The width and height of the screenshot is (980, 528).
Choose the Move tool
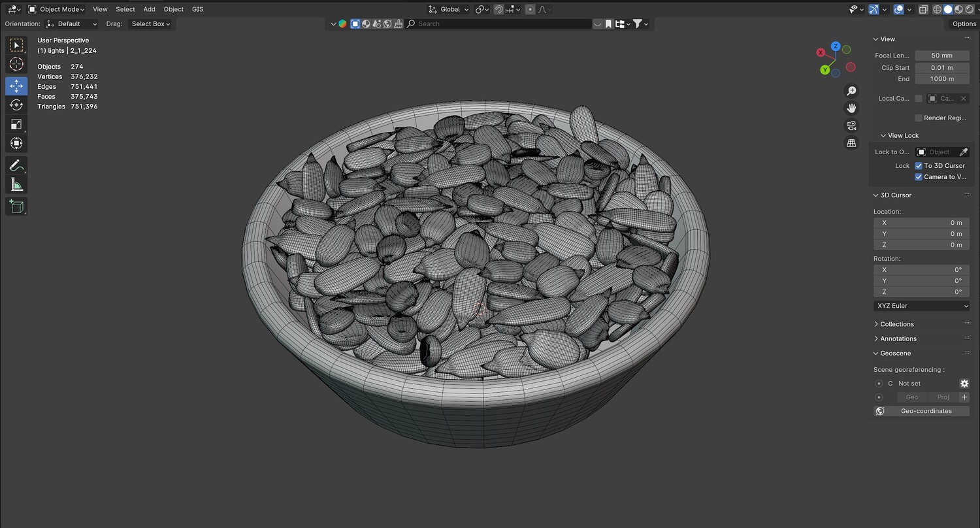(16, 86)
